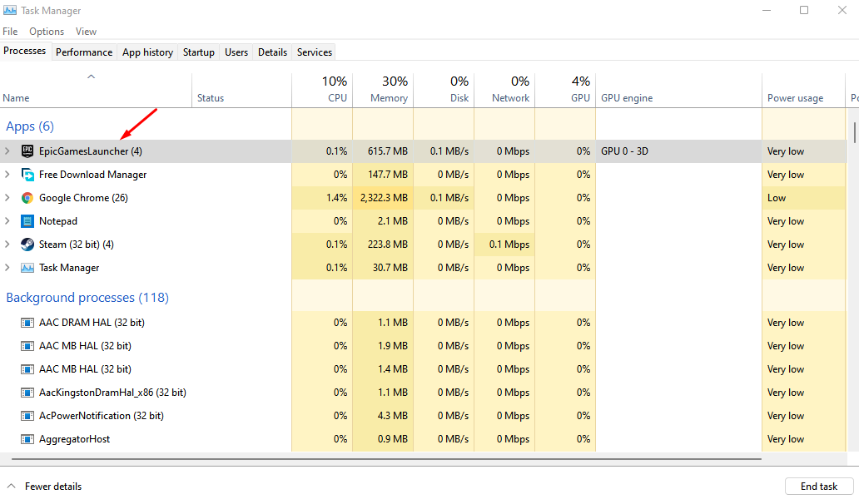This screenshot has height=504, width=859.
Task: Click the AAC DRAM HAL process icon
Action: click(x=27, y=323)
